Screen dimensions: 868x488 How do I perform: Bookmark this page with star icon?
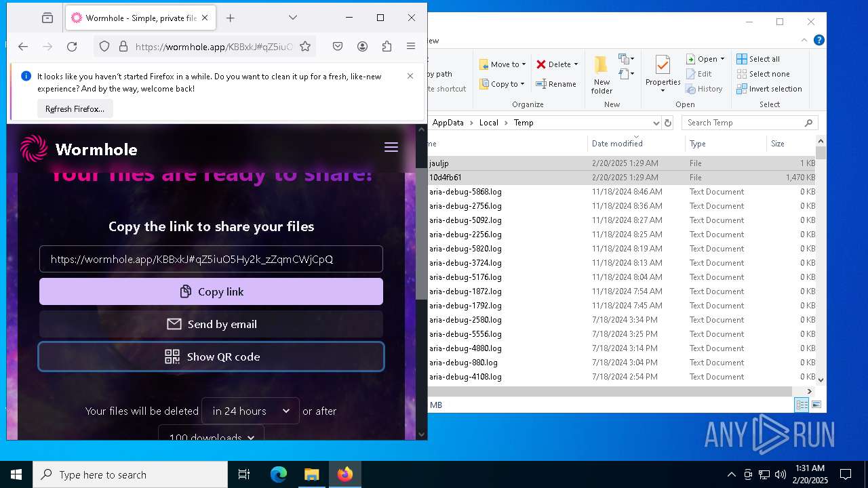pyautogui.click(x=305, y=46)
